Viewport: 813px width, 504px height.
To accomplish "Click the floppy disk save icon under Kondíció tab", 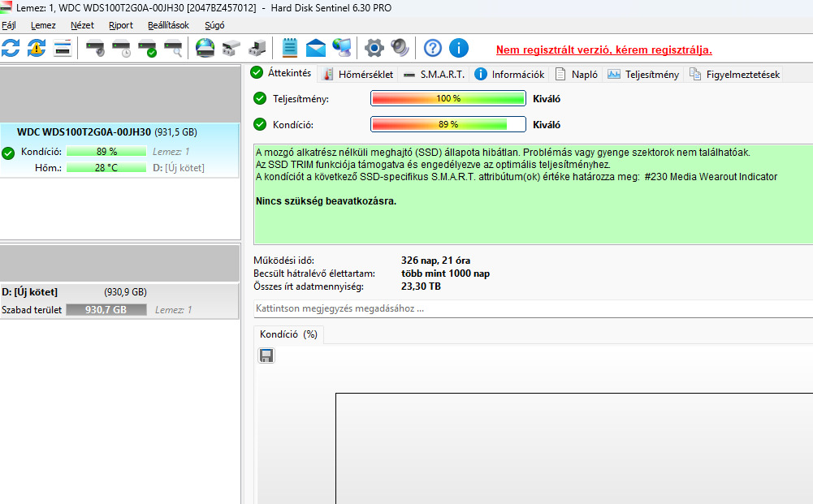I will pyautogui.click(x=266, y=355).
